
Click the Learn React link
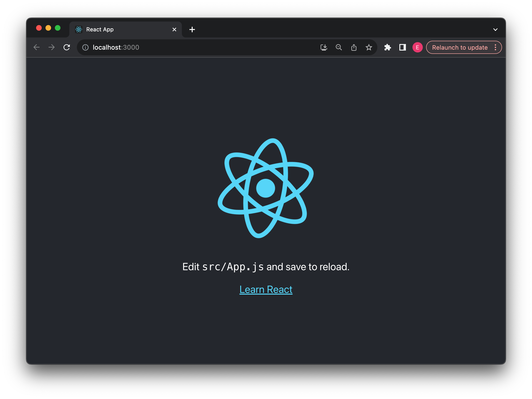[x=266, y=289]
